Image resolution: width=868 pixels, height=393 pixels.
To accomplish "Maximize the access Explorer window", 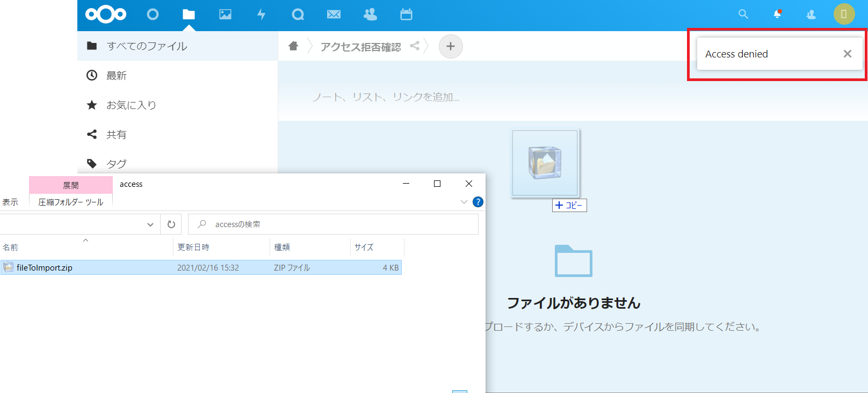I will (437, 184).
